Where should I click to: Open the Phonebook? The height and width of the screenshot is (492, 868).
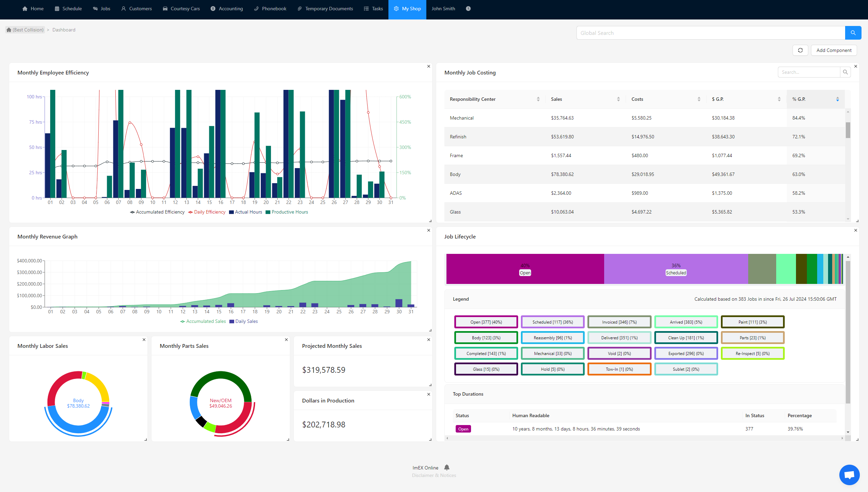pos(270,9)
